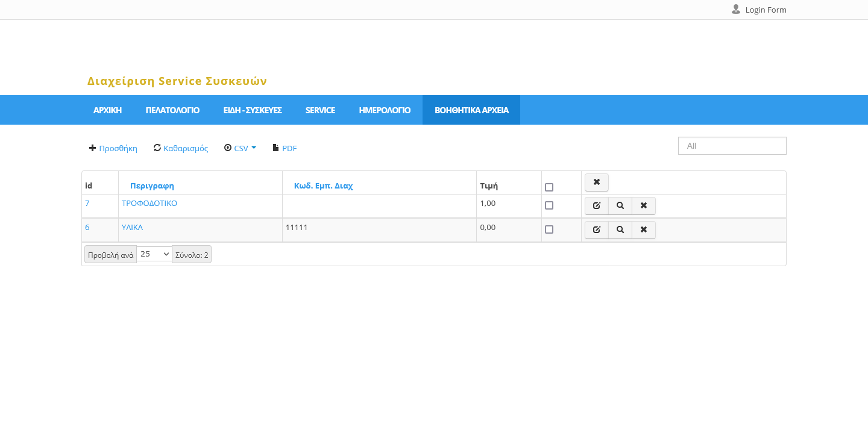This screenshot has width=868, height=433.
Task: Open the magnifier view for ΥΛΙΚΑ row
Action: coord(620,230)
